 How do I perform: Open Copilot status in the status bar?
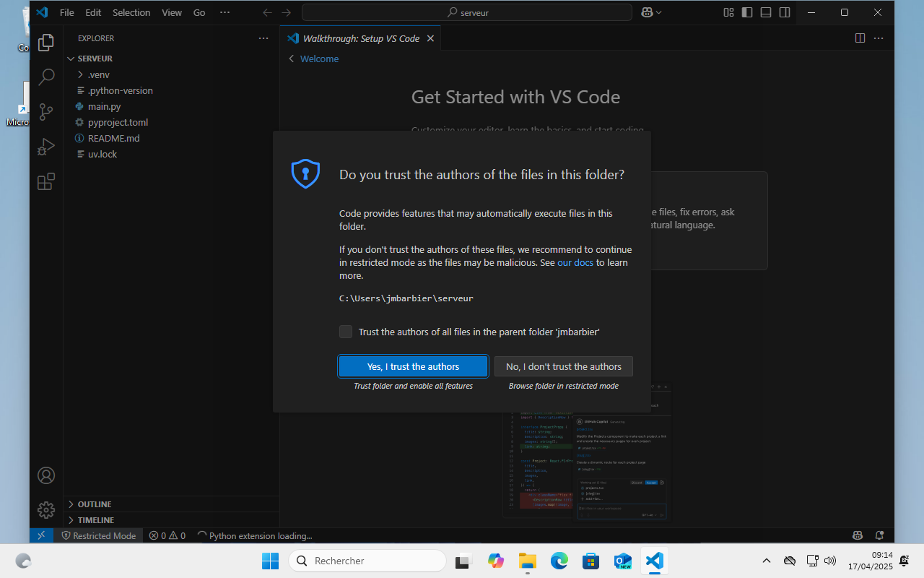pos(858,535)
